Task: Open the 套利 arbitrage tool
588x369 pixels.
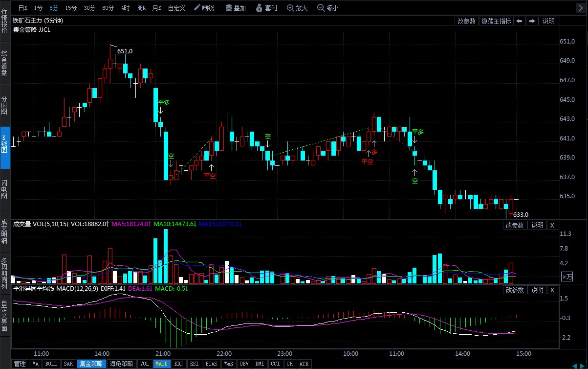Action: pyautogui.click(x=266, y=8)
